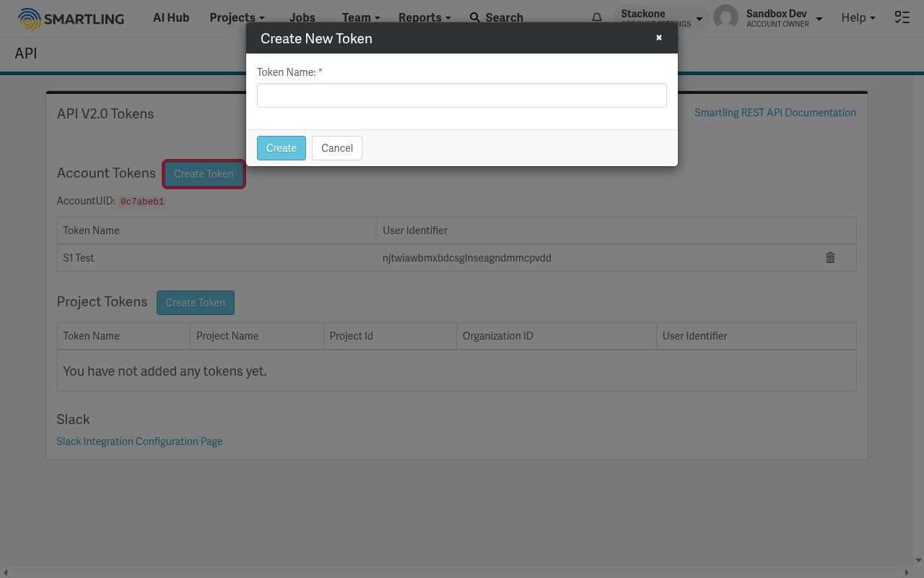Click the Create New Token dialog title
Screen dimensions: 924x578
point(316,38)
